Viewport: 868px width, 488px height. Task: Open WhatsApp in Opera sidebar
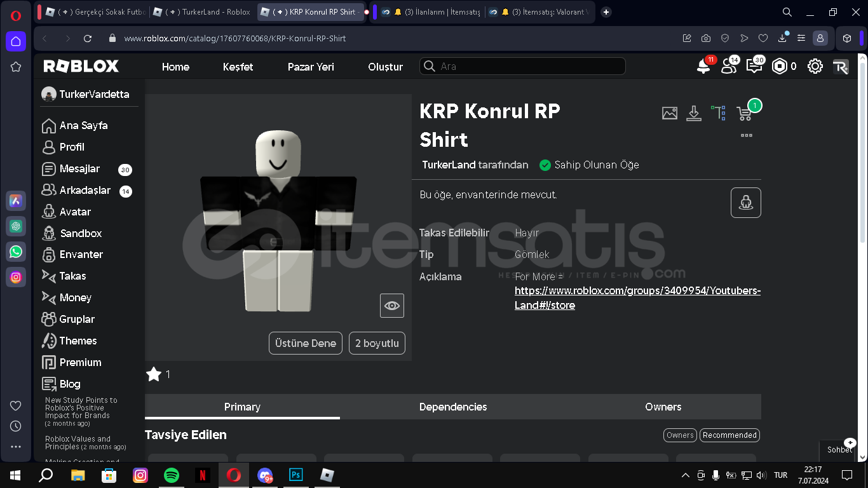click(16, 252)
